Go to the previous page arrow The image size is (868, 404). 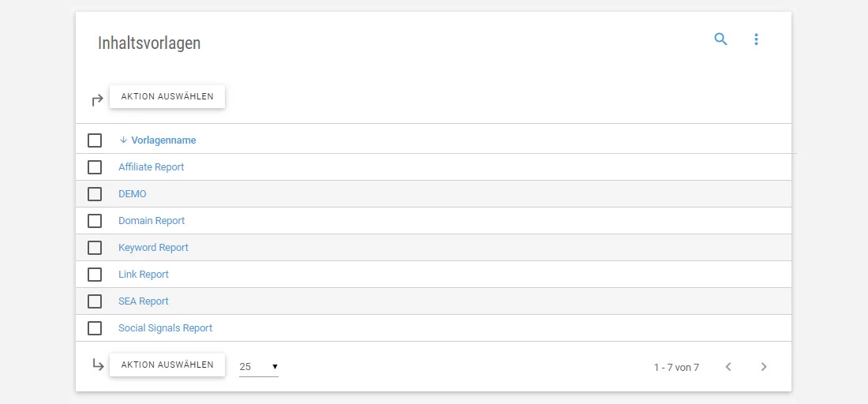[x=728, y=367]
